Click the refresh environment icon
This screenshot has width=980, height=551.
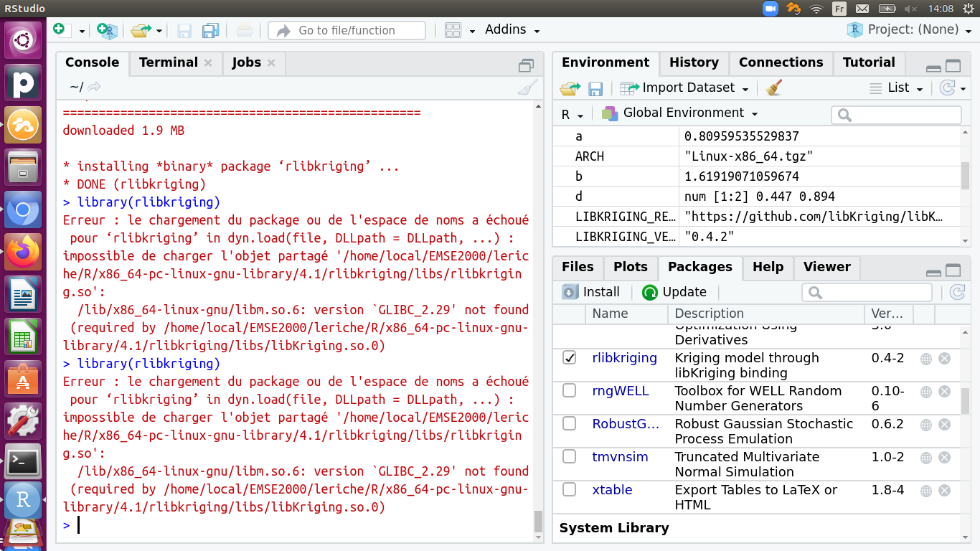click(x=947, y=88)
